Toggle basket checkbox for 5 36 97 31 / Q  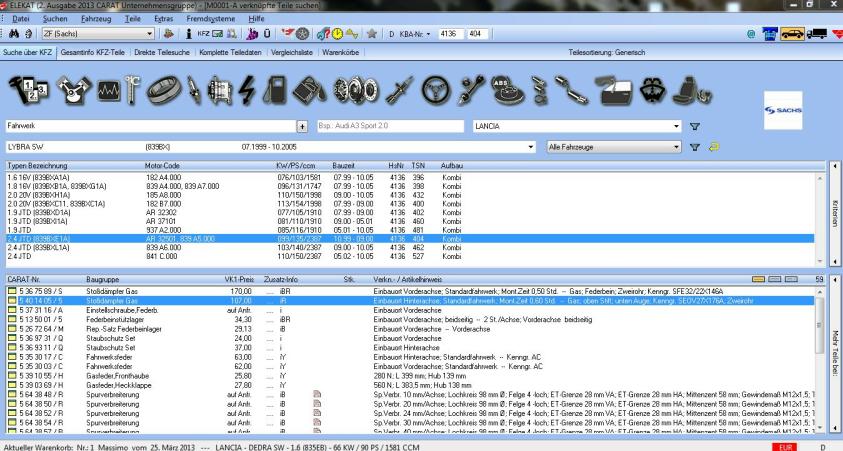click(12, 338)
